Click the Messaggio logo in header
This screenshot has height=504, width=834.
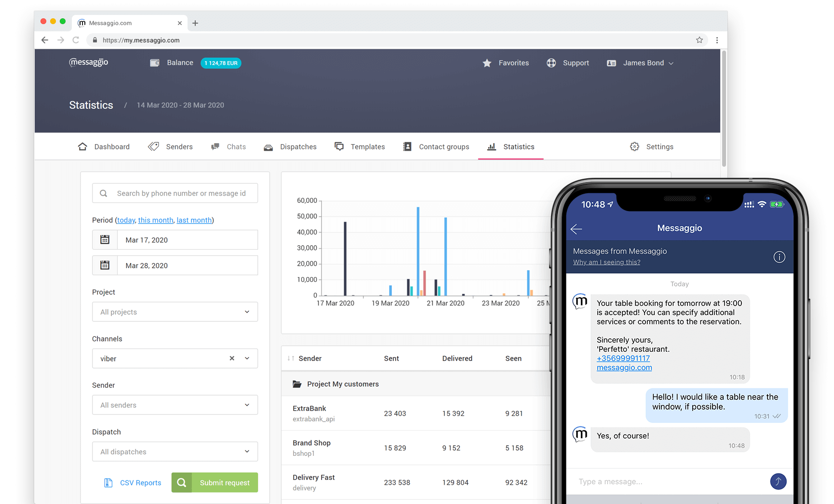(x=89, y=62)
